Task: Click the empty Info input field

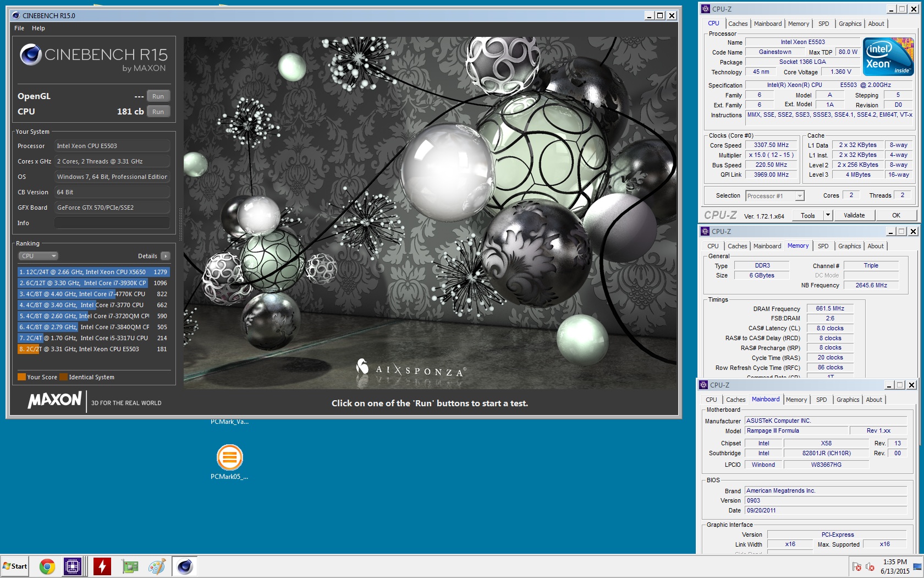Action: [112, 223]
